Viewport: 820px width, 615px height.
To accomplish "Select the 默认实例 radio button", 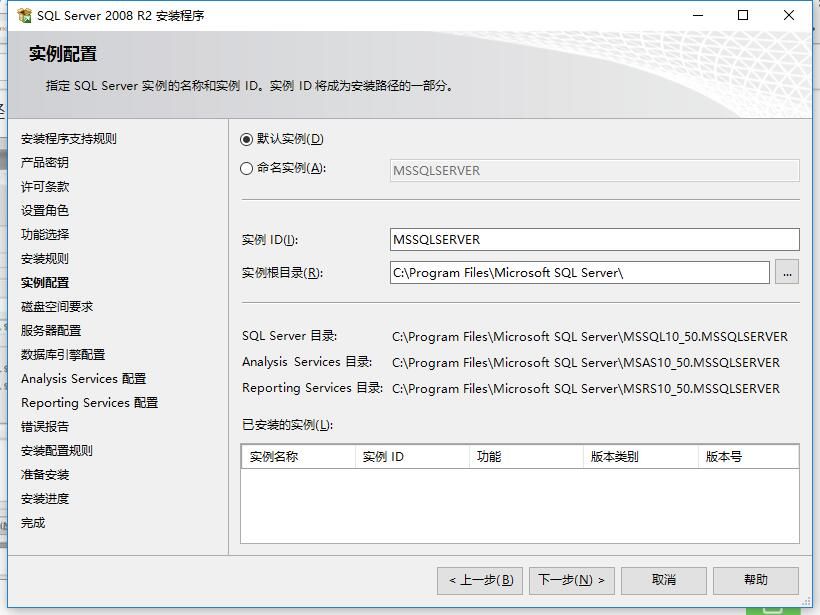I will [246, 140].
